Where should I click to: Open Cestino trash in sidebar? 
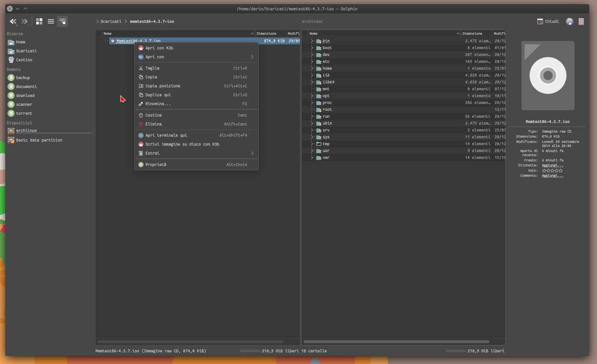pos(24,60)
